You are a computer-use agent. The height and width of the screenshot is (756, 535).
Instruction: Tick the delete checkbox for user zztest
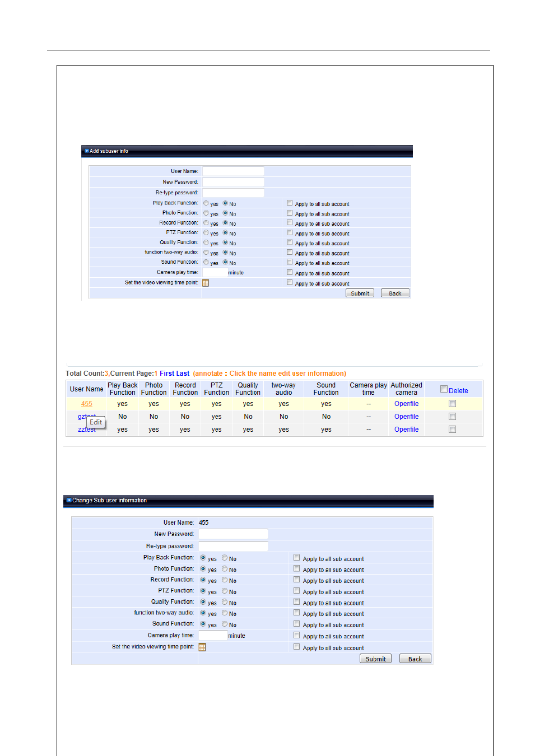[452, 430]
